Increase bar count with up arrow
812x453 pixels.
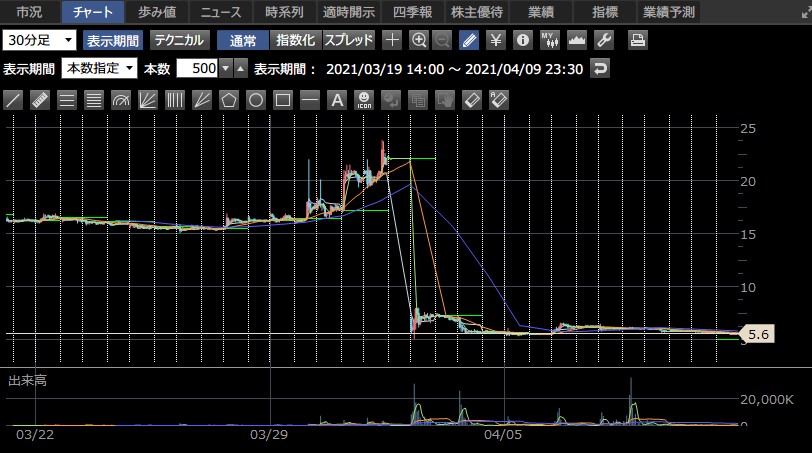(240, 68)
